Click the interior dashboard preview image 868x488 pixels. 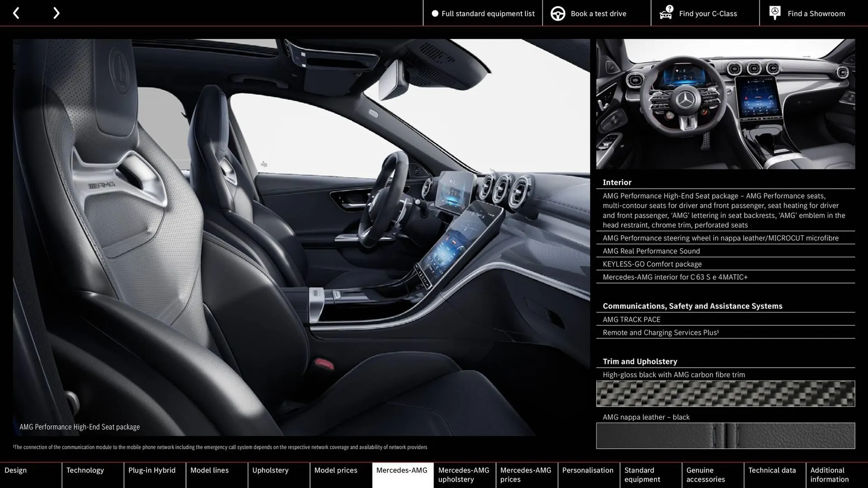pyautogui.click(x=725, y=103)
